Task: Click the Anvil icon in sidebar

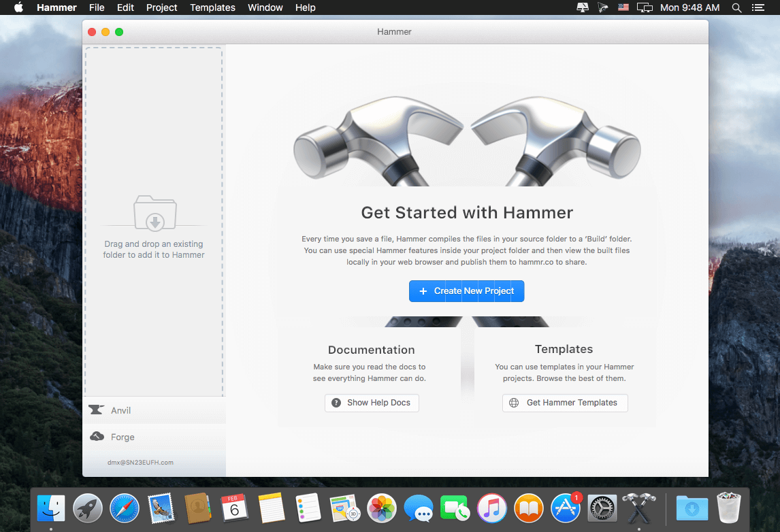Action: (97, 410)
